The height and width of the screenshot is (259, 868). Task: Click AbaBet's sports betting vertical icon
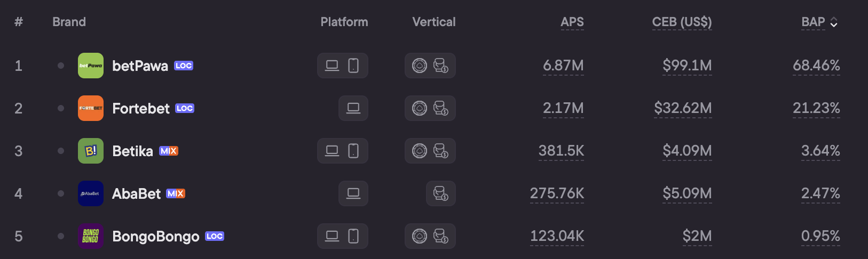coord(441,193)
